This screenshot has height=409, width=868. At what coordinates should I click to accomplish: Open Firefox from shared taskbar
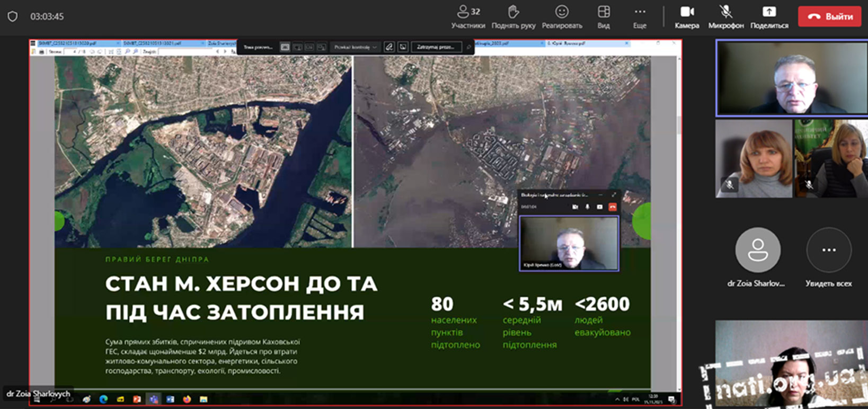tap(187, 399)
